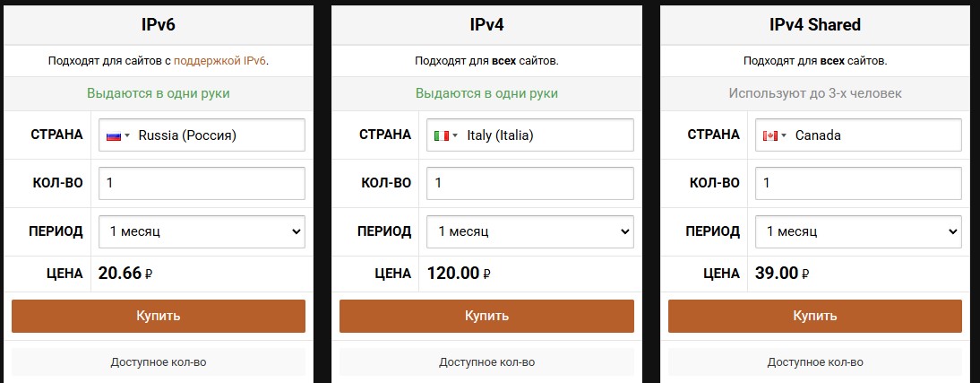The width and height of the screenshot is (980, 383).
Task: Click the Canada flag icon in IPv4 Shared panel
Action: (x=770, y=135)
